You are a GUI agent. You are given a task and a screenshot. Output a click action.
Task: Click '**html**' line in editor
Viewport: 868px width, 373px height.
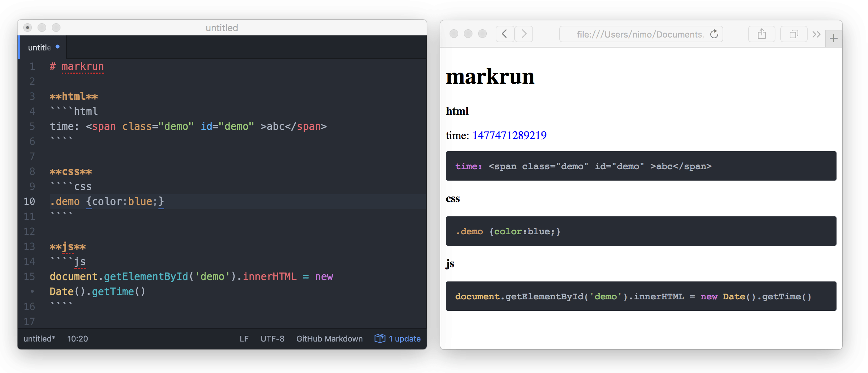click(74, 97)
